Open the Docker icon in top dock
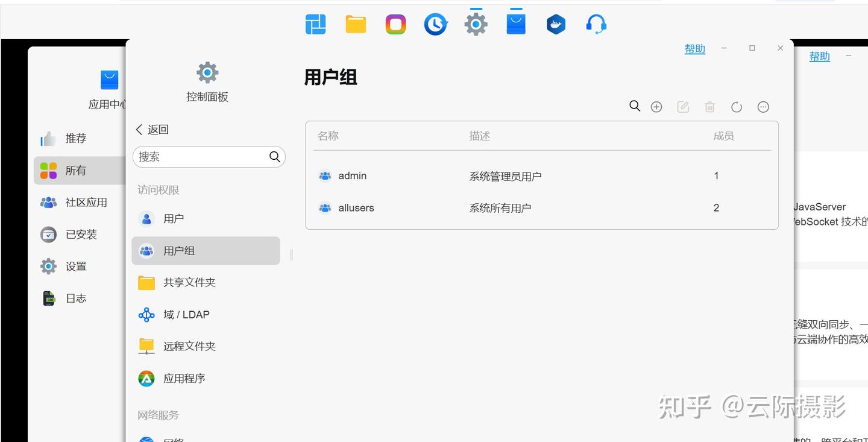The height and width of the screenshot is (442, 868). click(556, 25)
